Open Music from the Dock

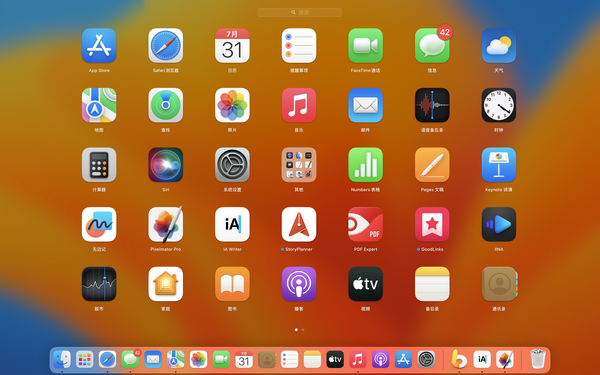coord(358,359)
